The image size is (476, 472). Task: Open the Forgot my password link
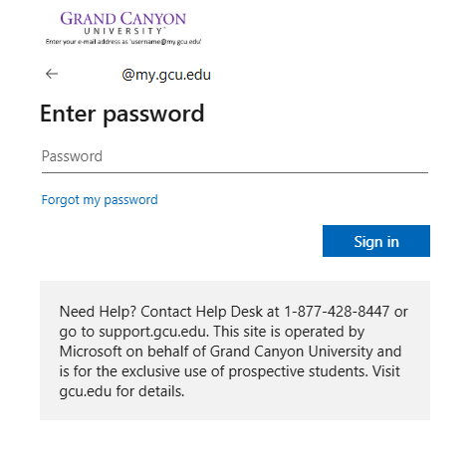pyautogui.click(x=100, y=200)
